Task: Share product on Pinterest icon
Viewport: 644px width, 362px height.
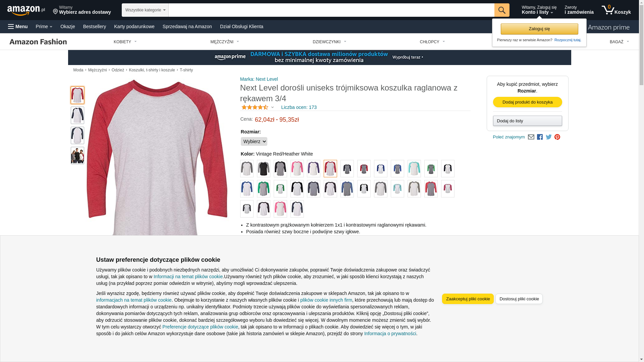Action: [x=557, y=137]
